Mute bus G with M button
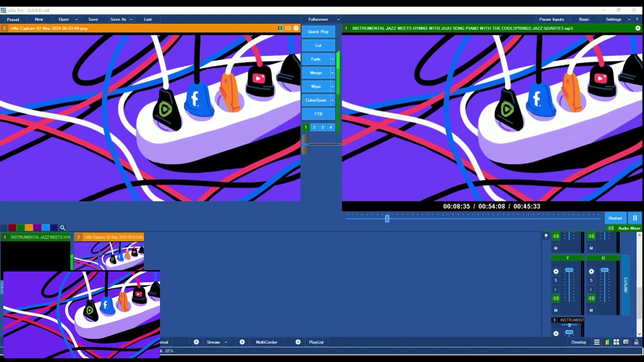The height and width of the screenshot is (362, 644). click(x=591, y=310)
